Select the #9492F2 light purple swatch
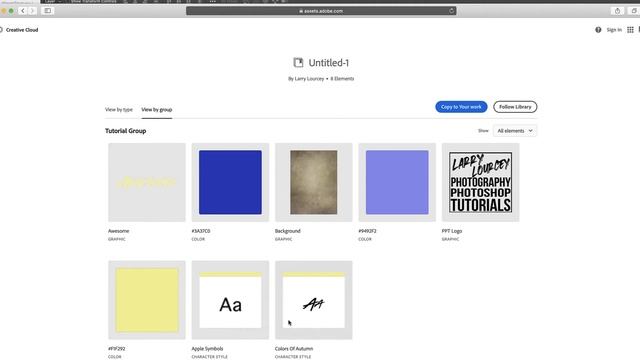This screenshot has width=640, height=360. coord(397,182)
